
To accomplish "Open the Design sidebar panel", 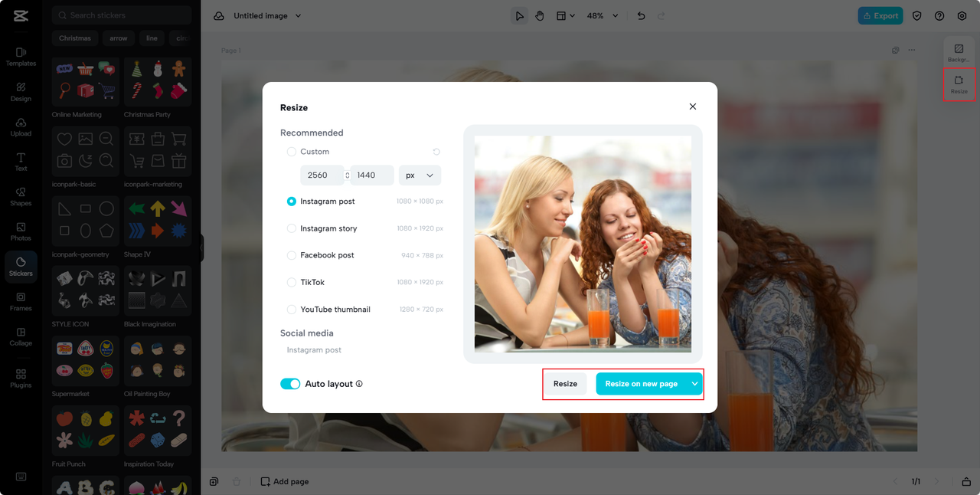I will pos(21,92).
